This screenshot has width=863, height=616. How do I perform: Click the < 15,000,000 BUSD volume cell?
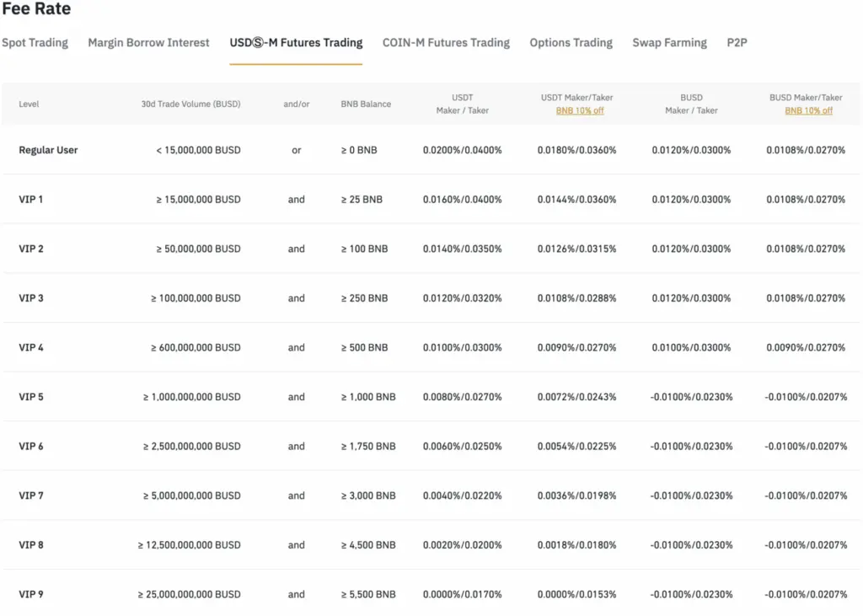198,150
